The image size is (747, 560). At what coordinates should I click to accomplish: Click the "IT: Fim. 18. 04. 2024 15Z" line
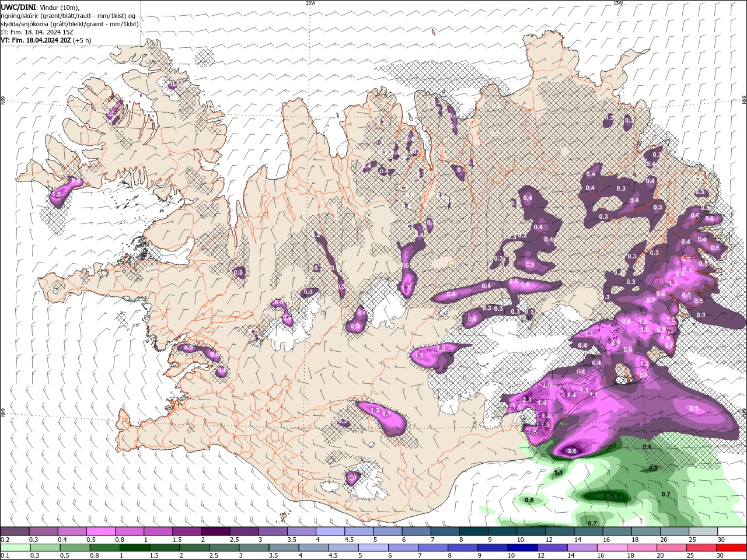coord(37,32)
